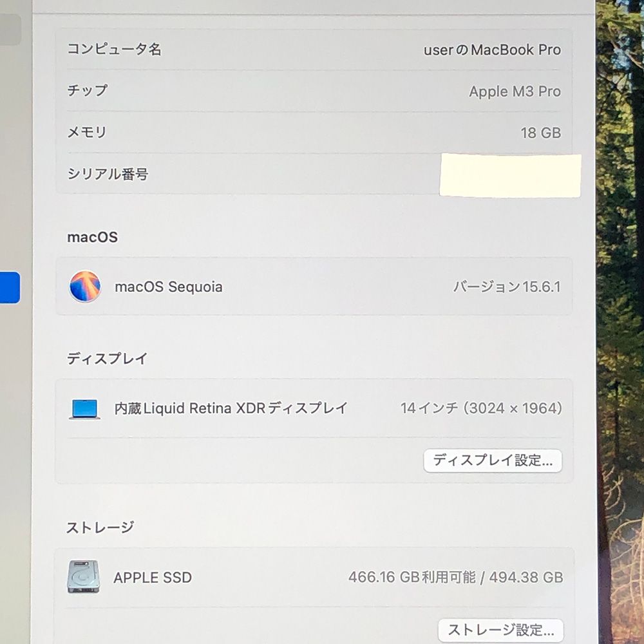The image size is (644, 644).
Task: Click the コンピュータ名 row label
Action: pos(114,50)
